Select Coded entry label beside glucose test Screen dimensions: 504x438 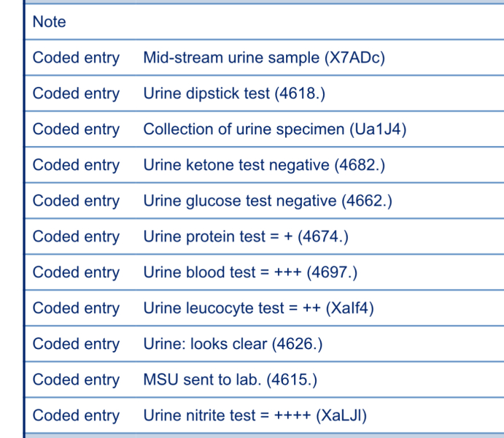tap(76, 201)
